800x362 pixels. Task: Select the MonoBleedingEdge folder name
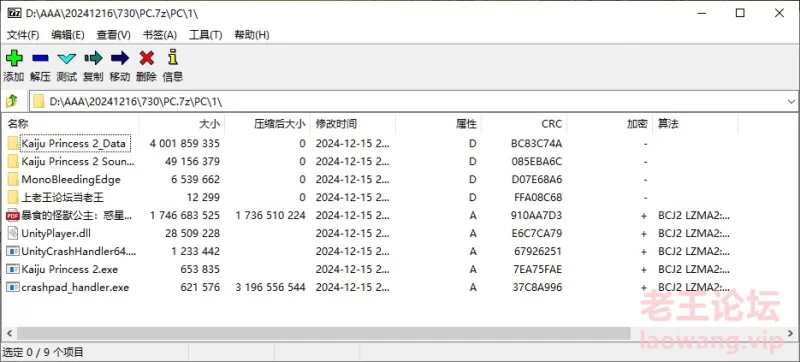[71, 179]
